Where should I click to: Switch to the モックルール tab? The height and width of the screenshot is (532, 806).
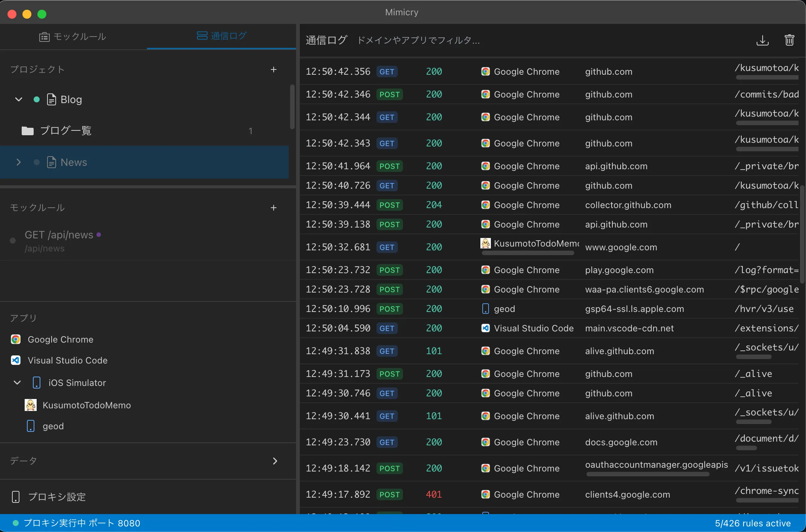[73, 37]
